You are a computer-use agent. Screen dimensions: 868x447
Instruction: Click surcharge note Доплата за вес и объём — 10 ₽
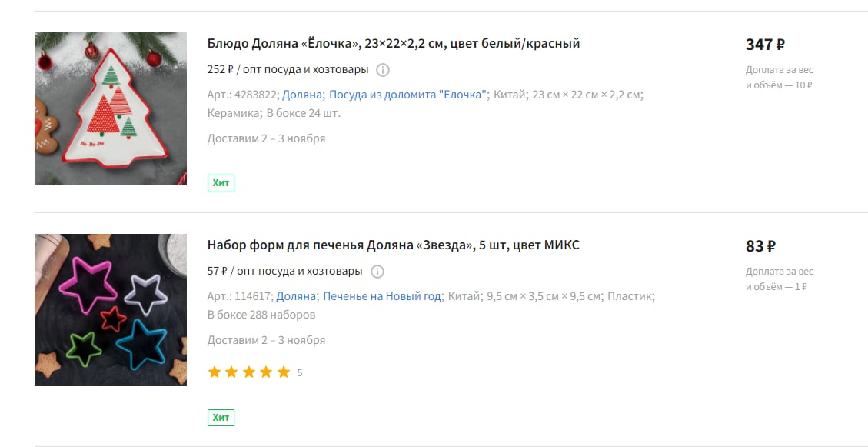(780, 78)
